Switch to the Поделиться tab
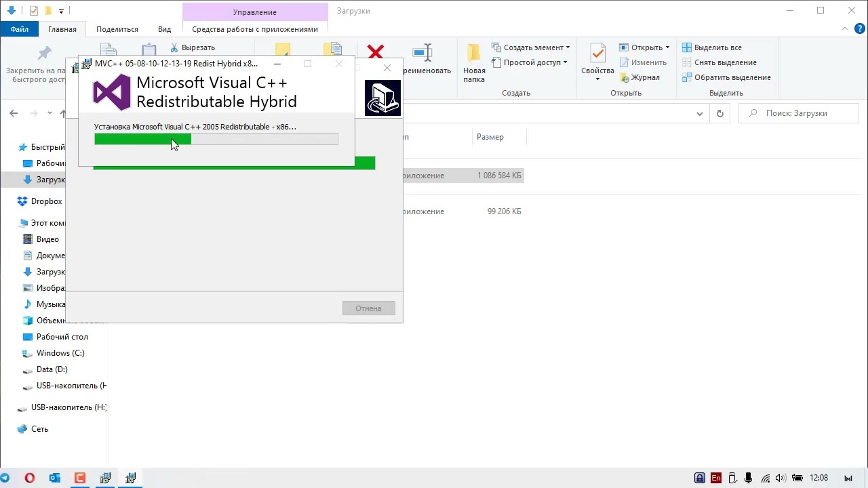Screen dimensions: 868x488 [x=117, y=29]
